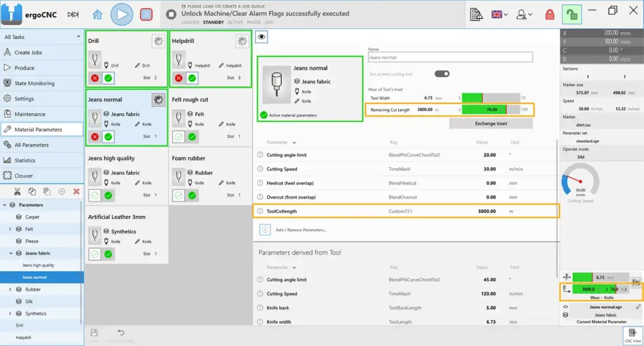
Task: Select Silk in the parameters tree
Action: [29, 301]
